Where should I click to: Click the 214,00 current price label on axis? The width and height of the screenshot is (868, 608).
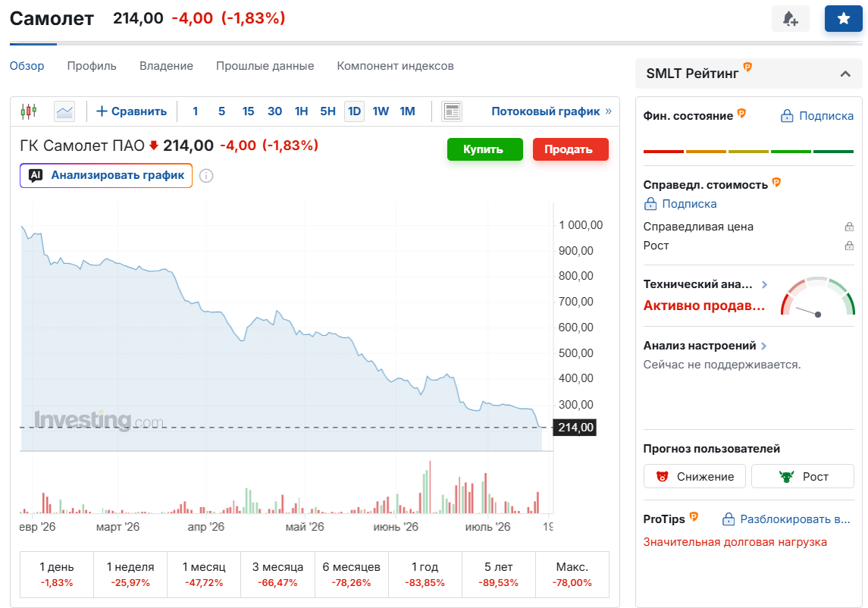click(x=575, y=428)
